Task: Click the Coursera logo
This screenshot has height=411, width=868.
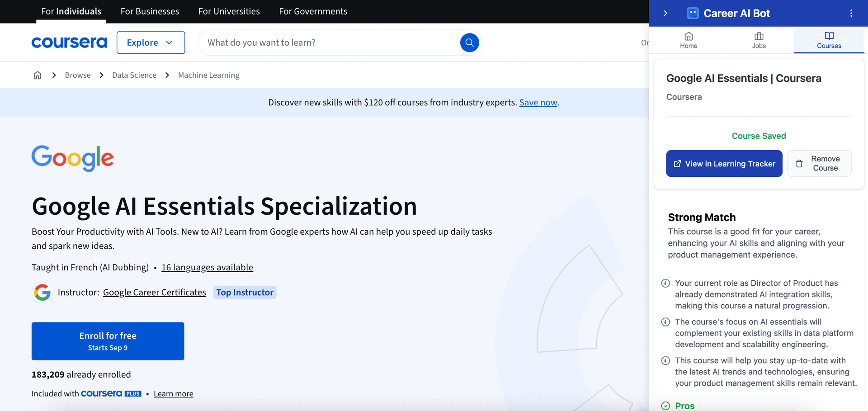Action: 69,43
